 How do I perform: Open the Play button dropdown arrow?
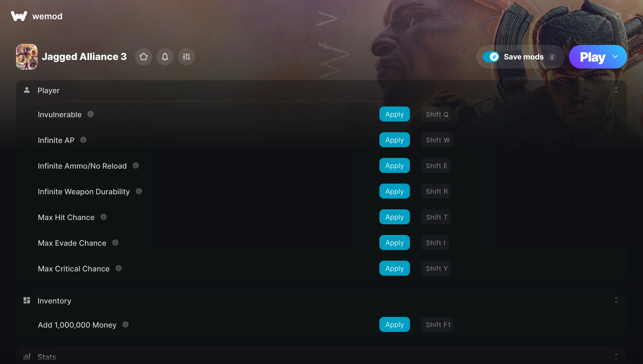click(615, 57)
